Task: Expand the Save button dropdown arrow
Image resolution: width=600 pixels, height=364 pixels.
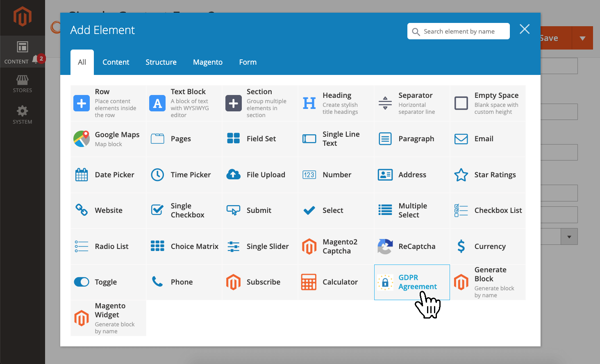Action: [x=582, y=38]
